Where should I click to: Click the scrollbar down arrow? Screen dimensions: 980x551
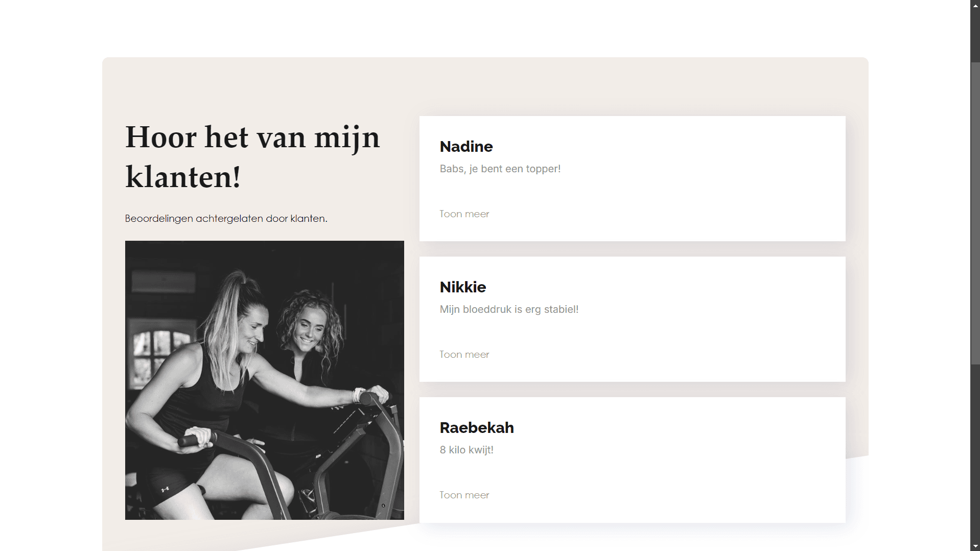975,546
